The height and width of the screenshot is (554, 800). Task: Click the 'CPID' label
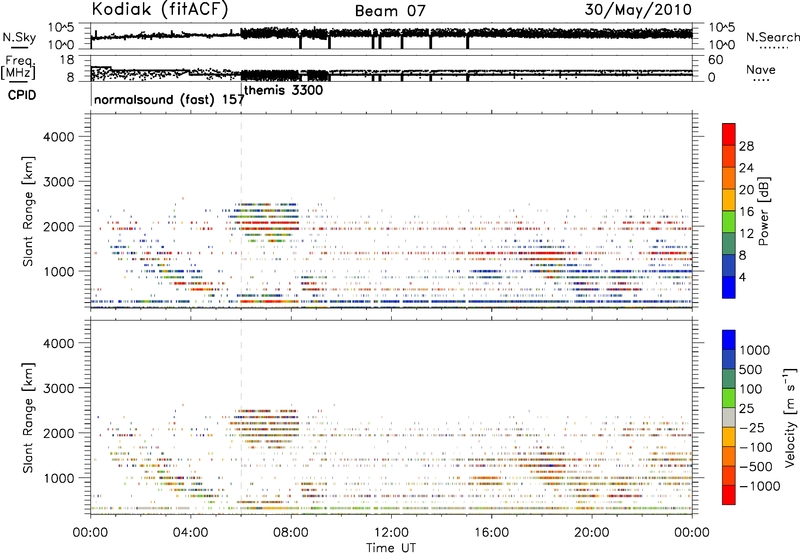click(22, 95)
